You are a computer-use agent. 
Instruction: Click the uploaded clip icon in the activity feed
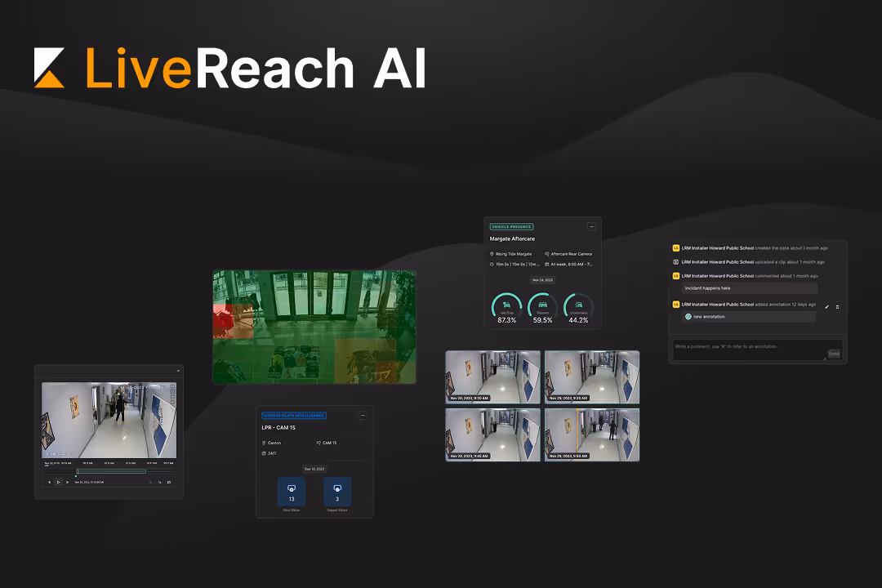676,262
